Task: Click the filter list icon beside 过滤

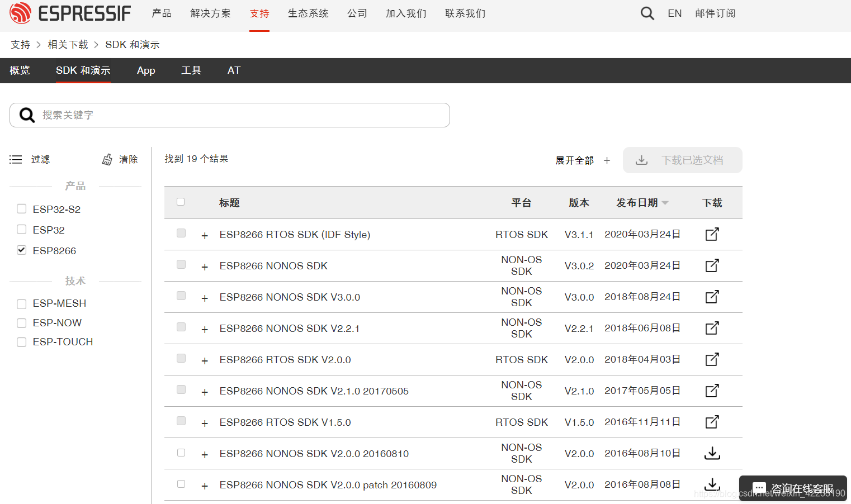Action: [16, 159]
